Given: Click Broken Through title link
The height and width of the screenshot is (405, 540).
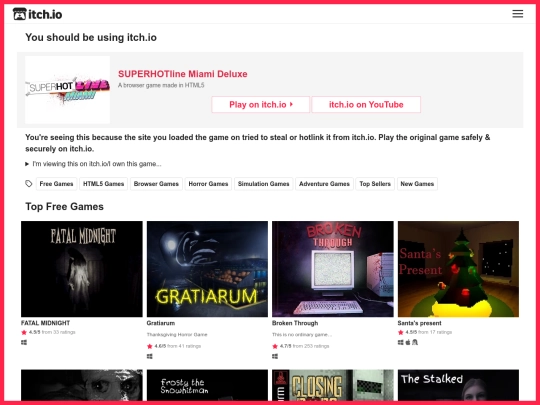Looking at the screenshot, I should [x=295, y=323].
